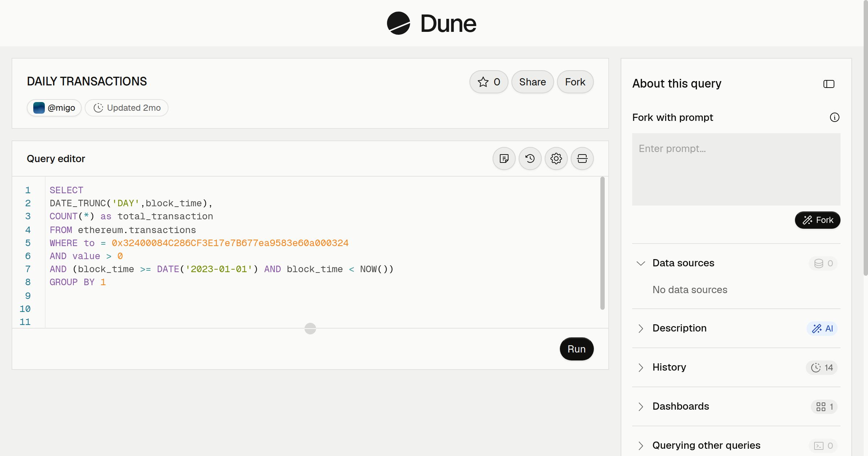Click the page vertical scrollbar

[x=865, y=138]
